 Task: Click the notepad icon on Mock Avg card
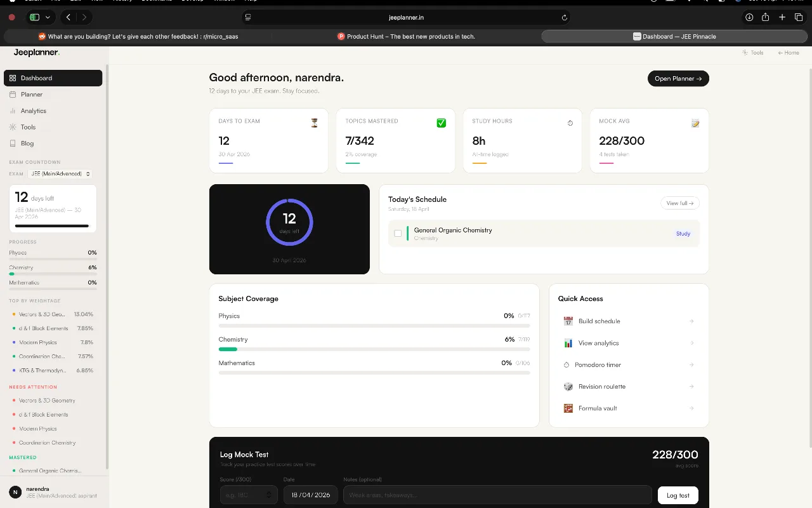(x=695, y=123)
